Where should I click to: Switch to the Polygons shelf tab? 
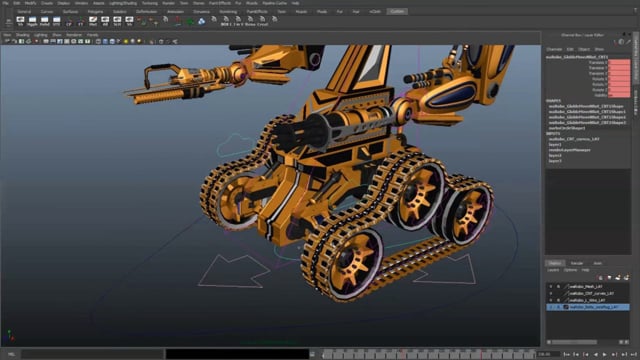pos(96,11)
